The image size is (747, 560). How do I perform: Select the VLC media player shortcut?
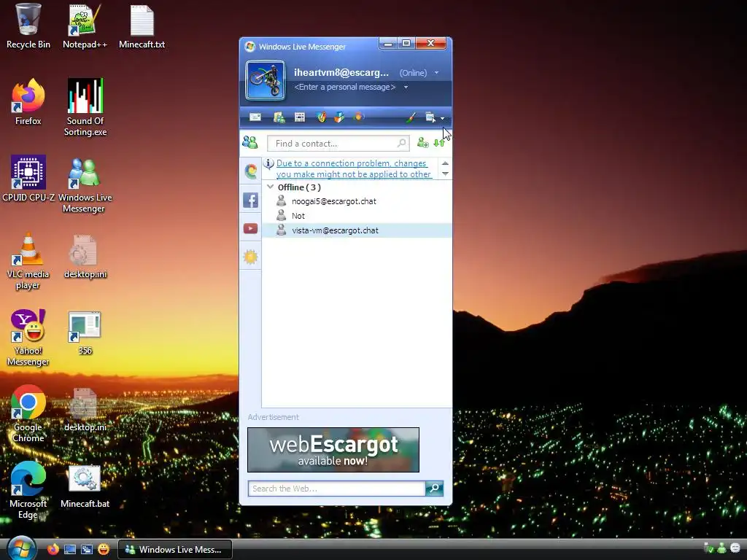tap(28, 261)
